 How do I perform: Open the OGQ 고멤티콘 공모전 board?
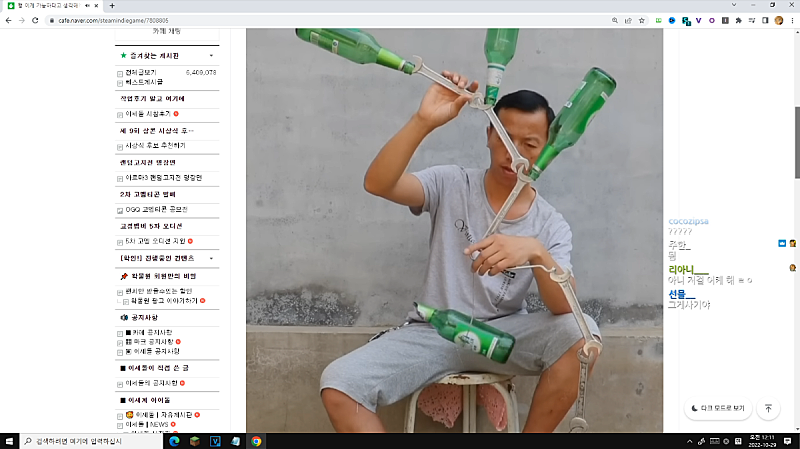pyautogui.click(x=157, y=209)
